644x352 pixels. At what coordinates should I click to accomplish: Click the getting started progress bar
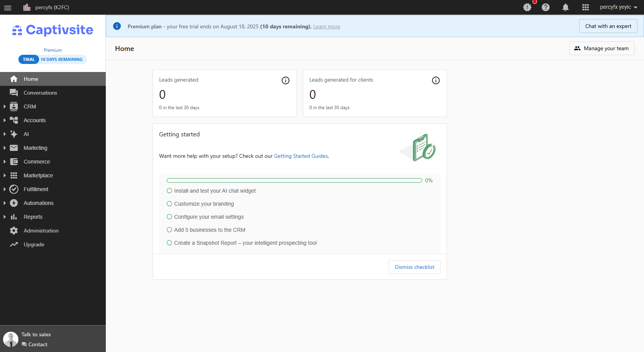pos(294,180)
